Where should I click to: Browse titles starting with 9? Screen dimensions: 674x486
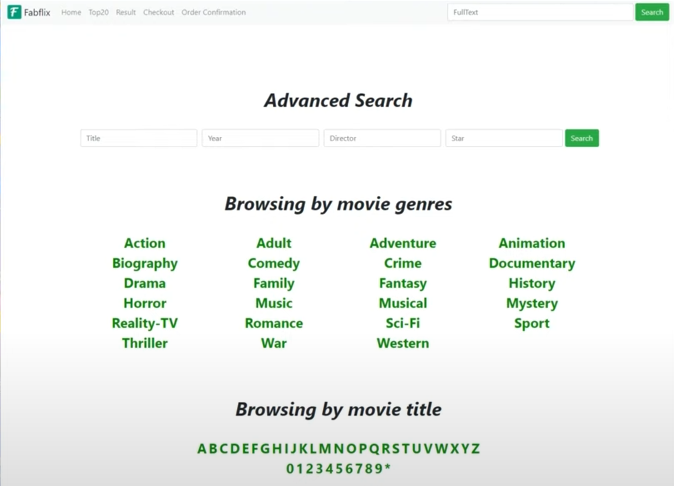(379, 468)
